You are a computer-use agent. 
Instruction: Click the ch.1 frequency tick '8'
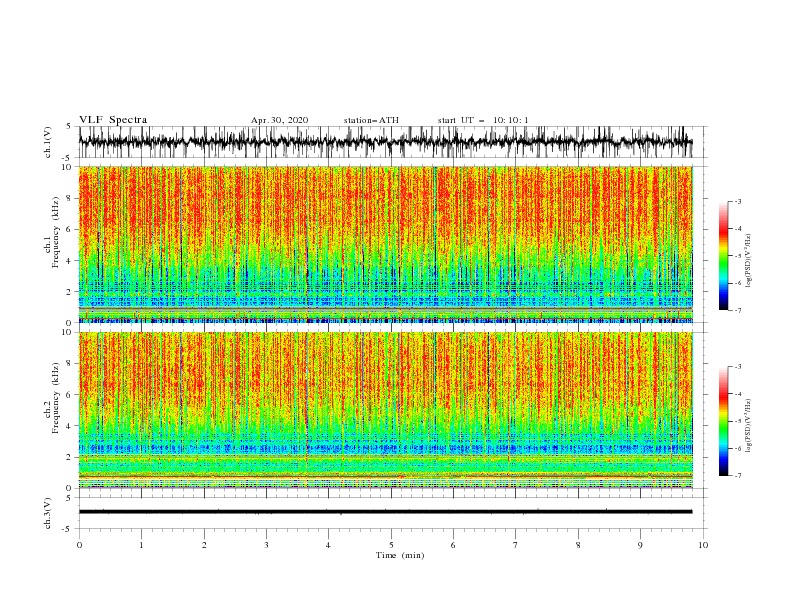[70, 198]
